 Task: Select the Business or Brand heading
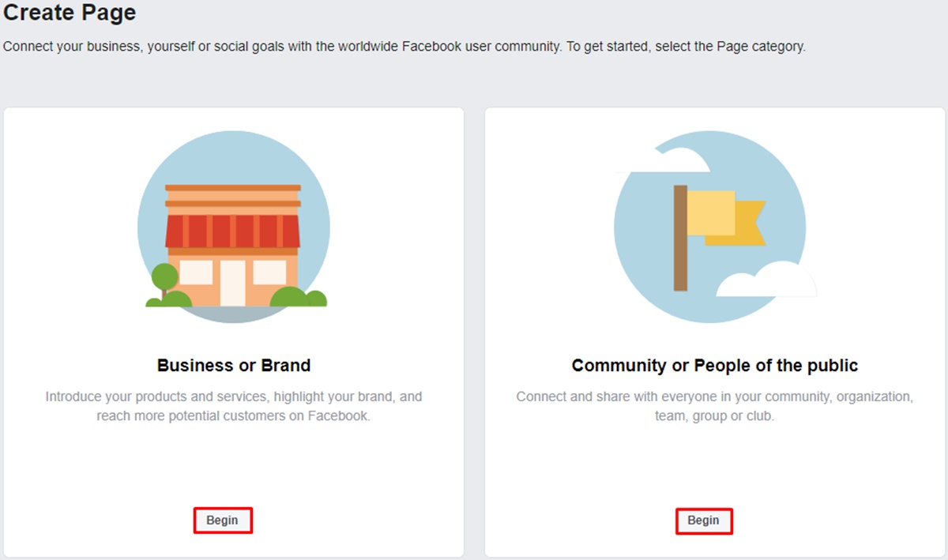[234, 366]
